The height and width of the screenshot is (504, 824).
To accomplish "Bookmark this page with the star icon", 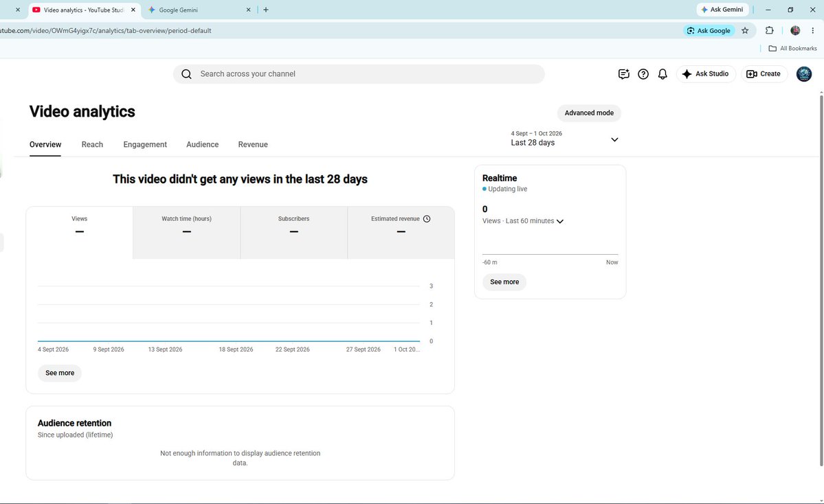I will point(745,30).
